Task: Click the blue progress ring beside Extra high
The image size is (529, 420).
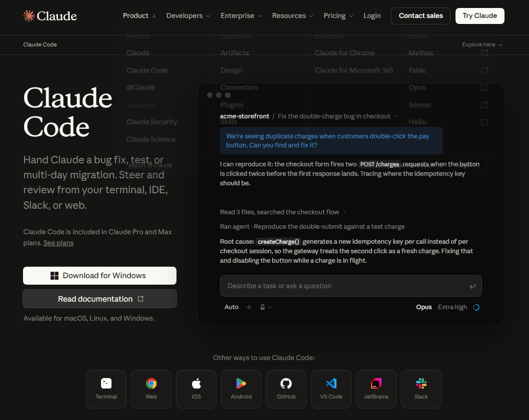Action: coord(476,307)
